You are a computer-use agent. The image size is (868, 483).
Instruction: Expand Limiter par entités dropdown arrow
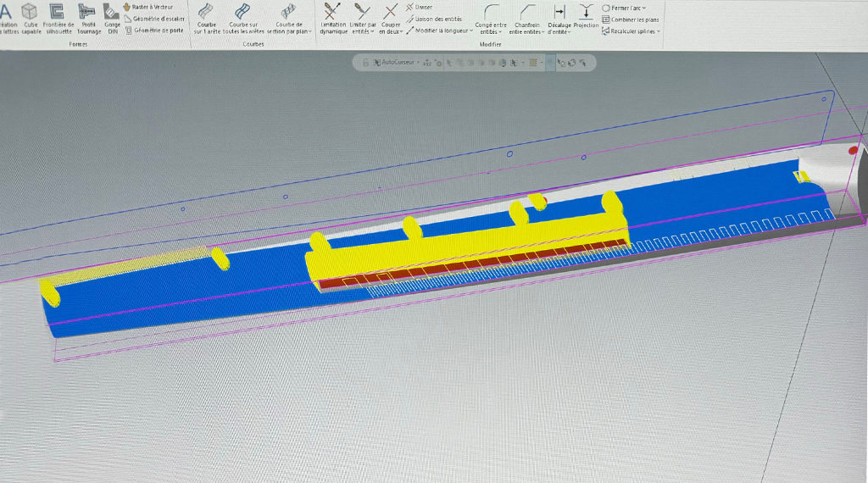click(372, 32)
